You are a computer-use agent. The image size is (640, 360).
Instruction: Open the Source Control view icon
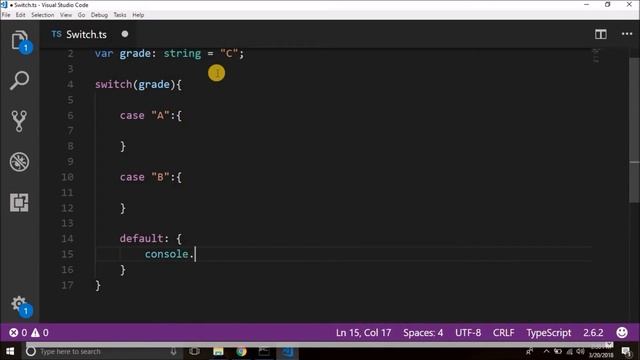(20, 121)
